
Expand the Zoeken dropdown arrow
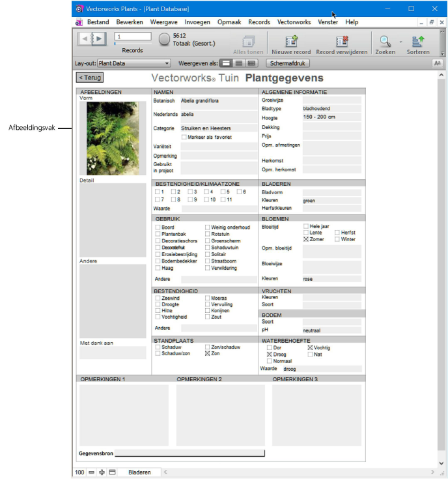(400, 42)
